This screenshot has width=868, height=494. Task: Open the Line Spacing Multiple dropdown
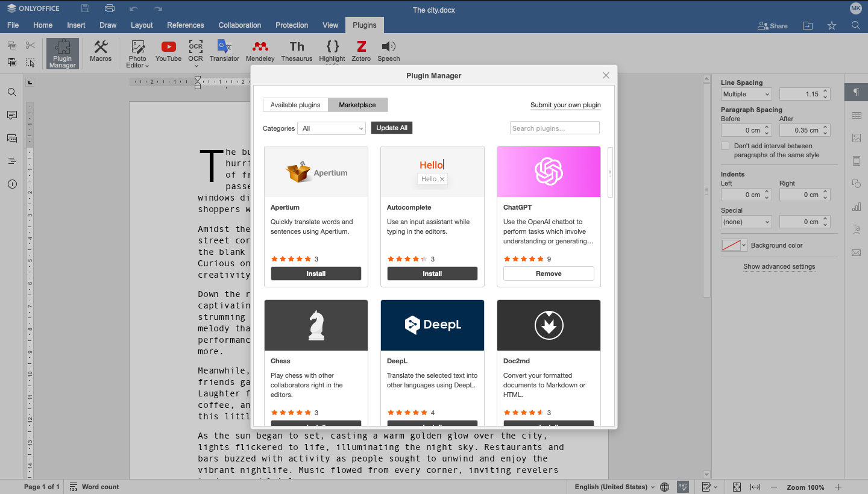tap(746, 94)
